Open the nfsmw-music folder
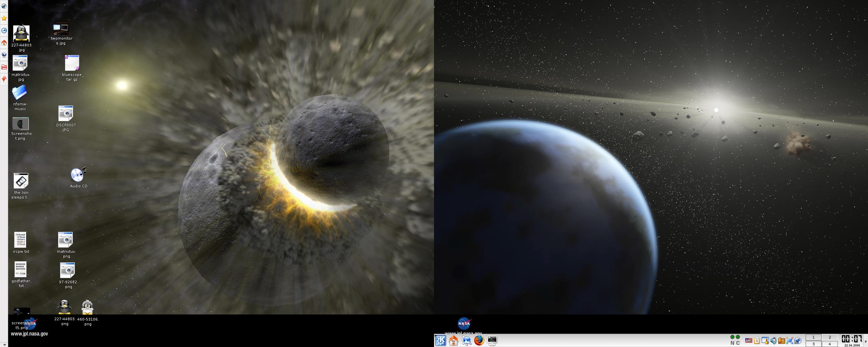The image size is (868, 347). 20,93
